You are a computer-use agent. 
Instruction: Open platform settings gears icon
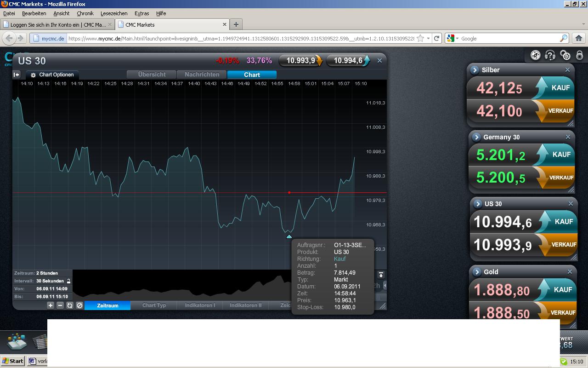pyautogui.click(x=565, y=56)
